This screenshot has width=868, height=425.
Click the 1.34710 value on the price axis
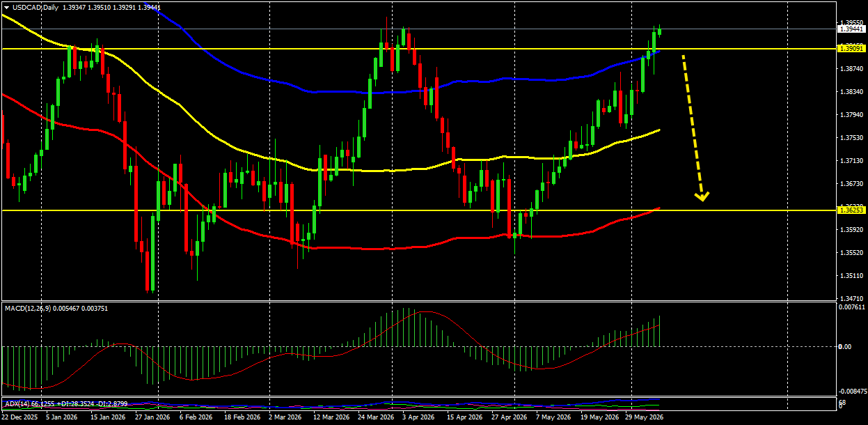tap(851, 298)
